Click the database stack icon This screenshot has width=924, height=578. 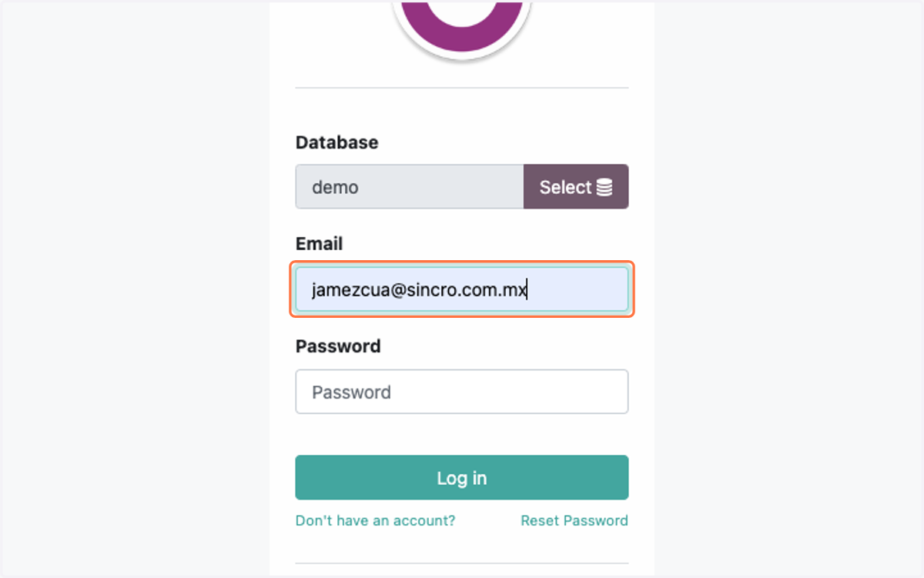[604, 187]
